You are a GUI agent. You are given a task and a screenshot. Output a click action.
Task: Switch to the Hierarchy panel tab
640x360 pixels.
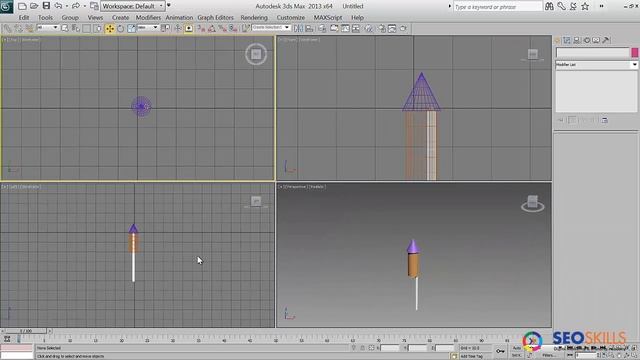[x=577, y=40]
